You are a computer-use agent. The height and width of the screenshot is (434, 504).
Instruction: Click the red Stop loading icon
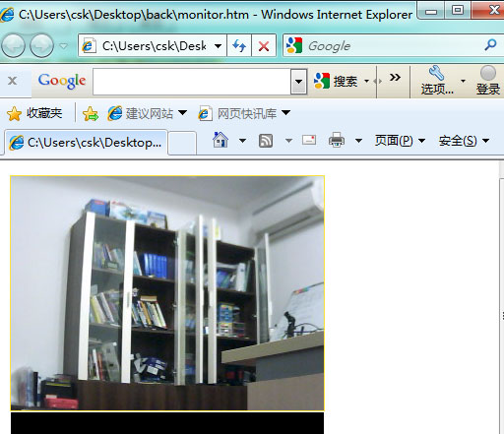click(264, 45)
